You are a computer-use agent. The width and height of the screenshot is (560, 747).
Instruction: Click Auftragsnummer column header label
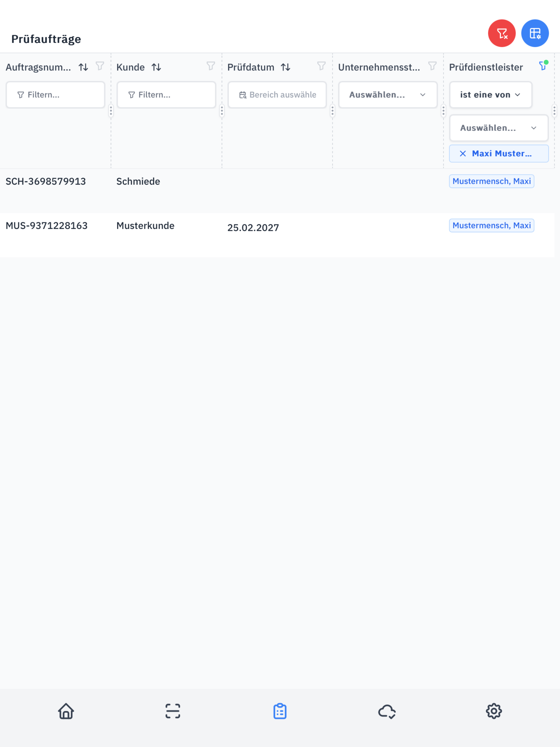39,67
